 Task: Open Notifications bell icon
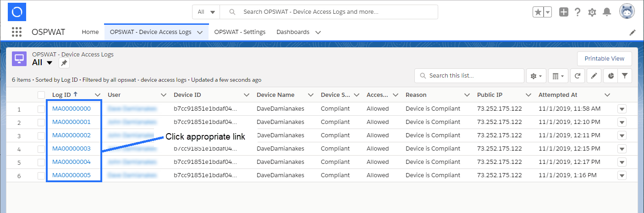[x=607, y=12]
